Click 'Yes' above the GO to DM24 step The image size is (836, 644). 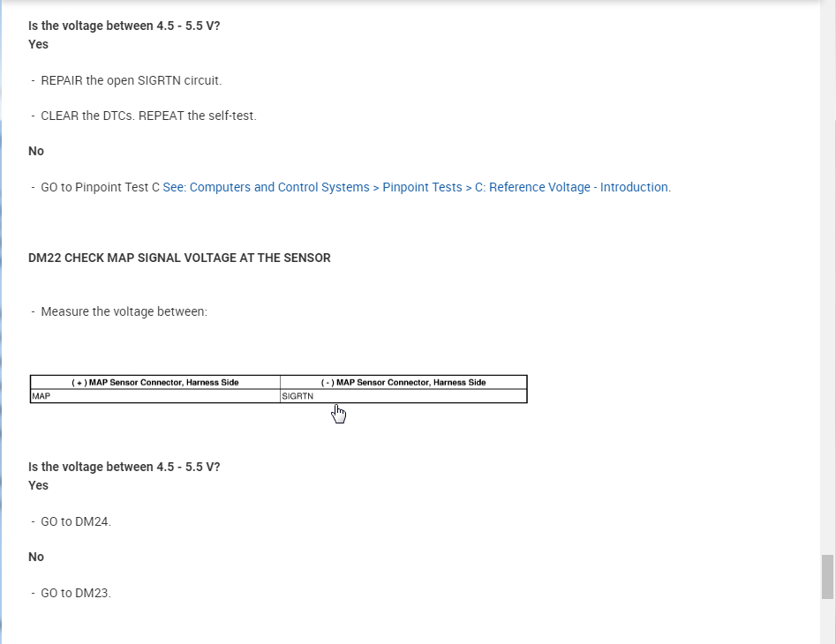[38, 485]
